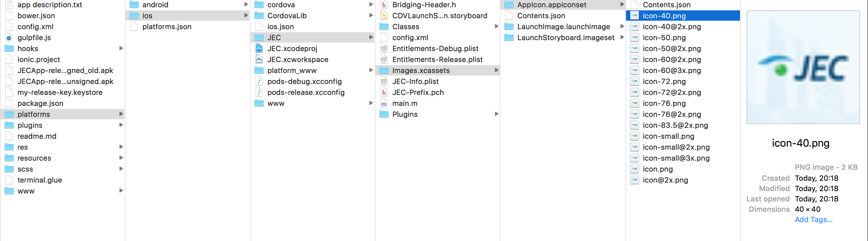Click the main.m file icon
The height and width of the screenshot is (241, 868).
[x=384, y=103]
